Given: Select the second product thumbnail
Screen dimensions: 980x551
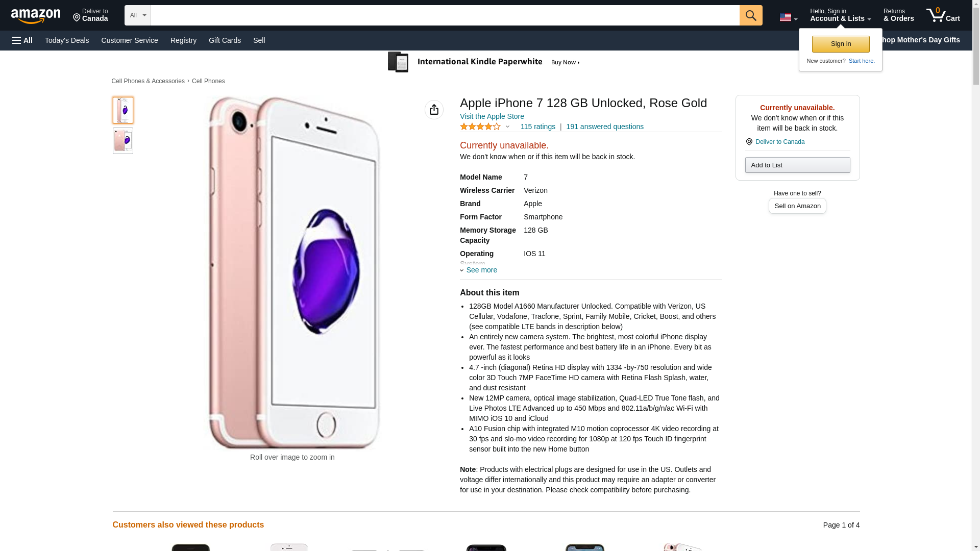Looking at the screenshot, I should [123, 141].
